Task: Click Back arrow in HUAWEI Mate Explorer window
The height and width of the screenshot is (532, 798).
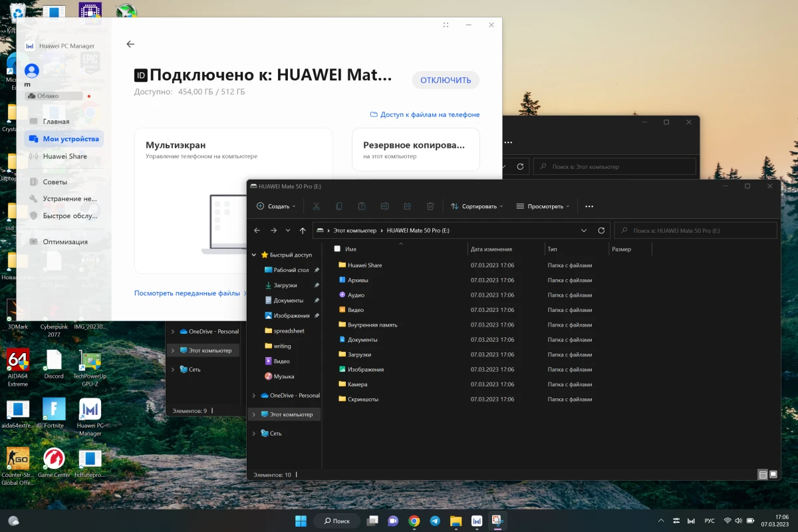Action: pyautogui.click(x=257, y=230)
